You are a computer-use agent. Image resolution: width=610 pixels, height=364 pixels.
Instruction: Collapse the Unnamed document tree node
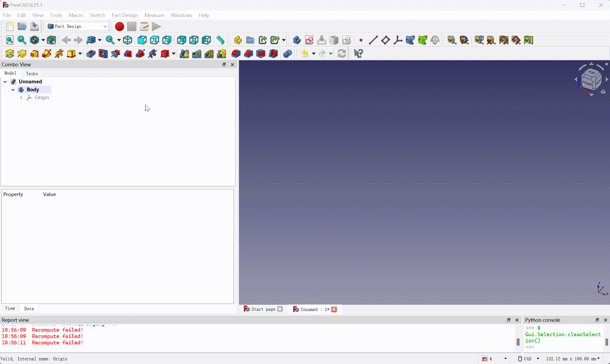tap(5, 82)
